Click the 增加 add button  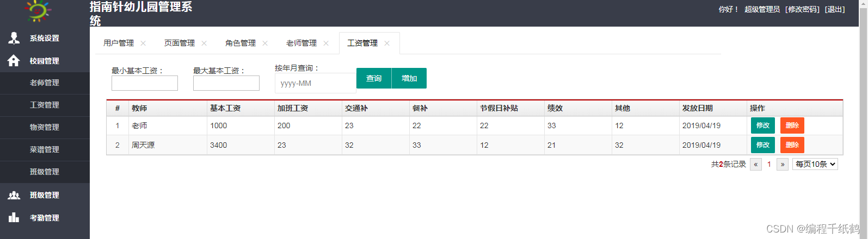[x=409, y=78]
